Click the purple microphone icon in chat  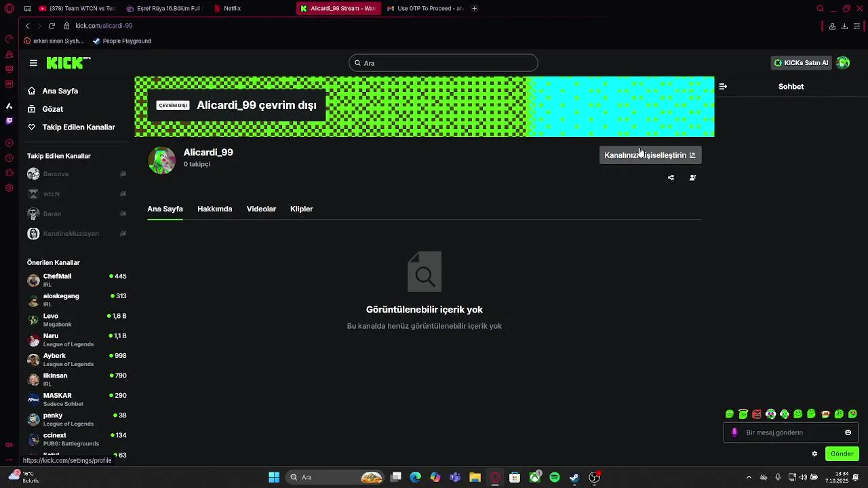coord(734,432)
